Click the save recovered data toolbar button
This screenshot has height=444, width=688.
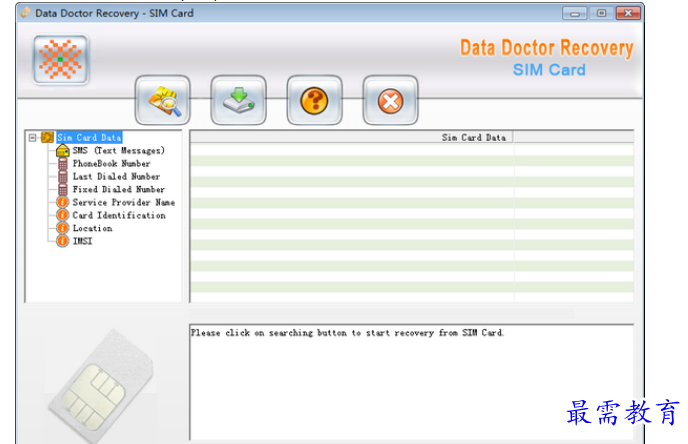[239, 100]
